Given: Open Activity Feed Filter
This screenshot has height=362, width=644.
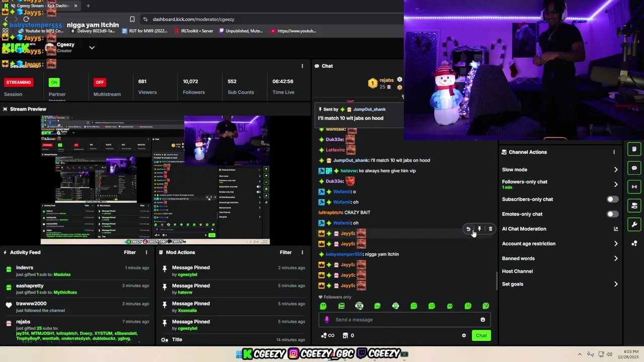Looking at the screenshot, I should 130,252.
